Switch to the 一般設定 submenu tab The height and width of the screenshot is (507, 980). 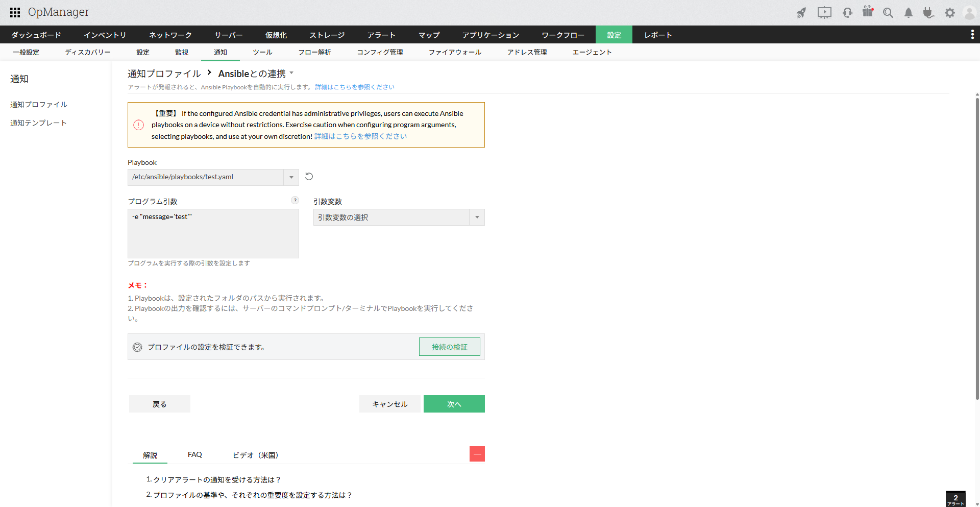coord(26,52)
